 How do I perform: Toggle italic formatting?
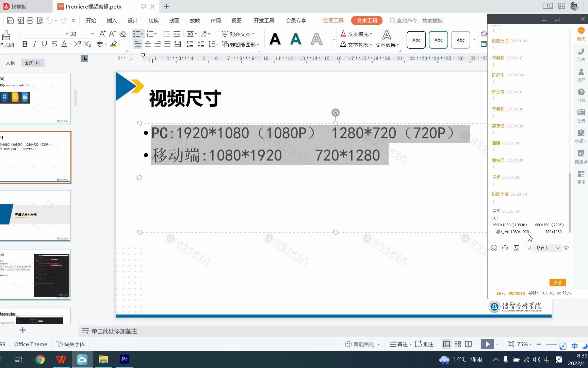34,44
